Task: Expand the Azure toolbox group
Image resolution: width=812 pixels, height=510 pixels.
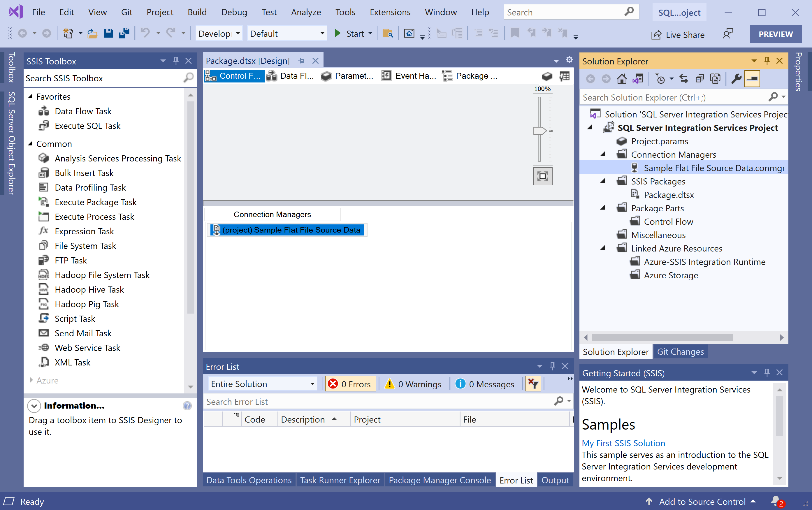Action: (x=31, y=380)
